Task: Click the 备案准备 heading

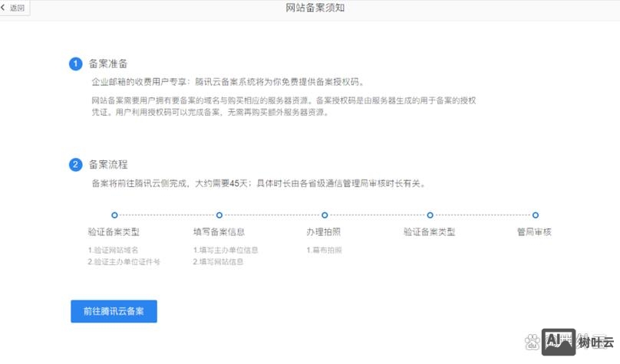Action: point(108,64)
